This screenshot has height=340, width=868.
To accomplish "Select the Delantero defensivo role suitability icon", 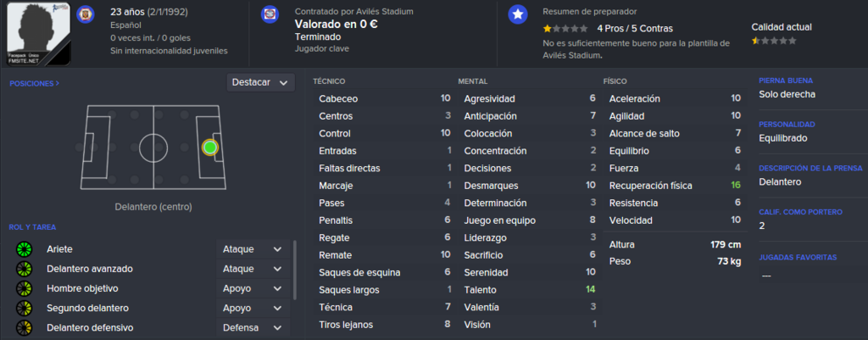I will [24, 328].
